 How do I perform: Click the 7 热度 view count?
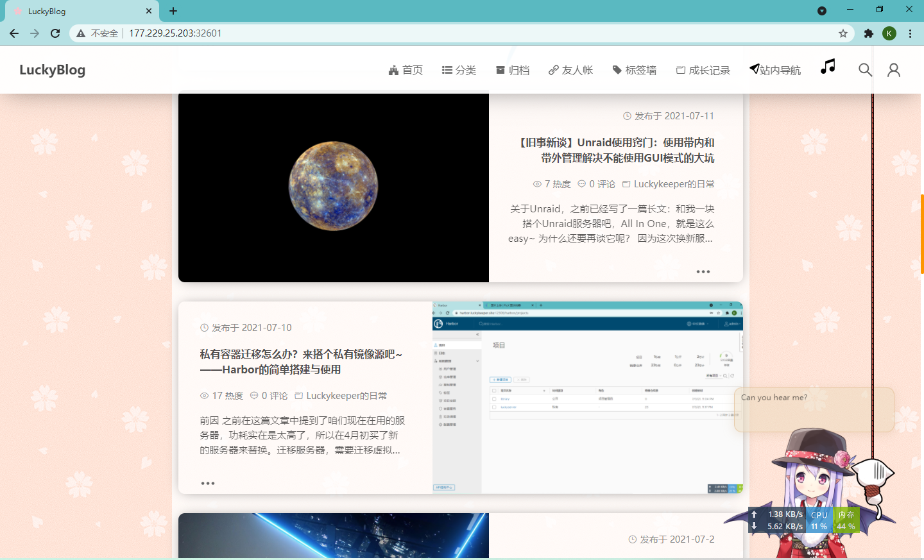(552, 184)
